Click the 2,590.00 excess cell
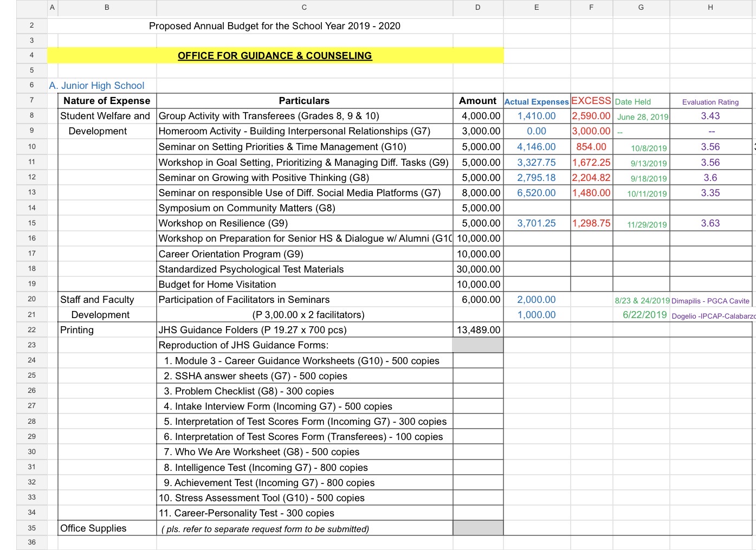Image resolution: width=756 pixels, height=550 pixels. [x=591, y=116]
